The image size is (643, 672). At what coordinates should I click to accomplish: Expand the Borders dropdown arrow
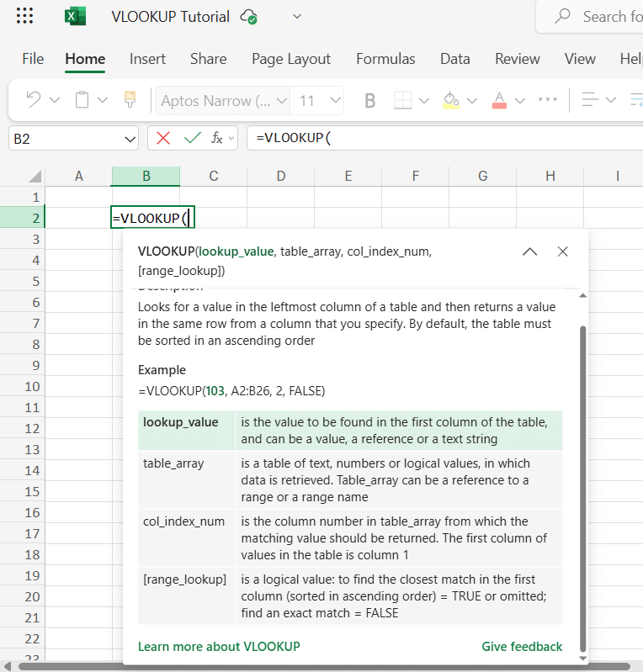[424, 101]
